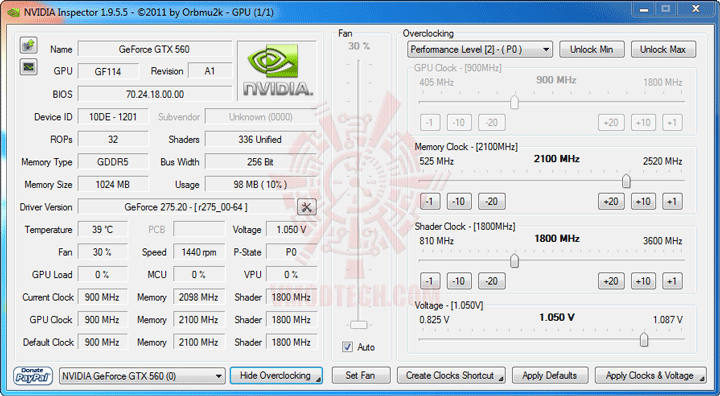Increase Memory Clock by 20 MHz

pyautogui.click(x=611, y=201)
